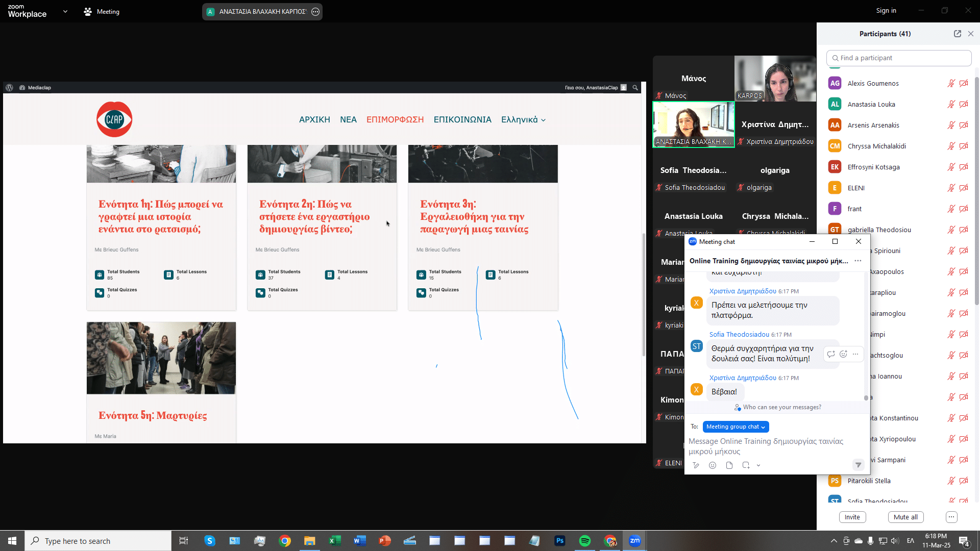This screenshot has width=980, height=551.
Task: Click the file attachment icon in chat
Action: click(729, 465)
